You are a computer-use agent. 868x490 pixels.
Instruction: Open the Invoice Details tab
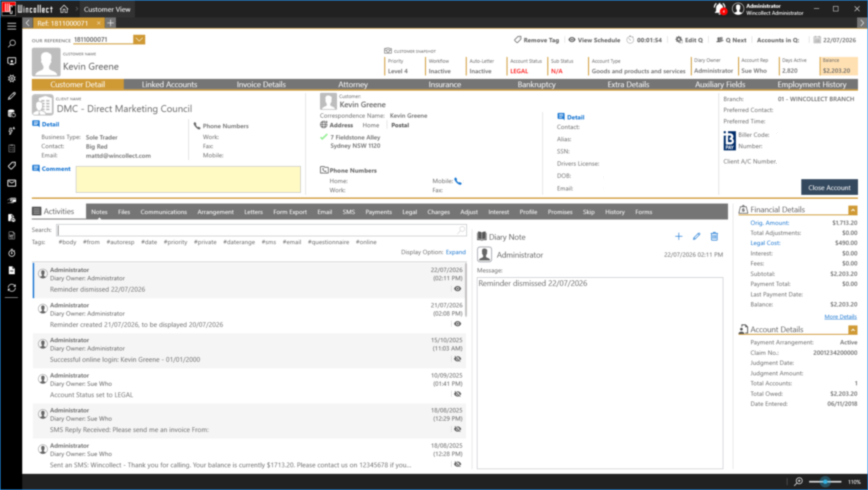(x=261, y=85)
